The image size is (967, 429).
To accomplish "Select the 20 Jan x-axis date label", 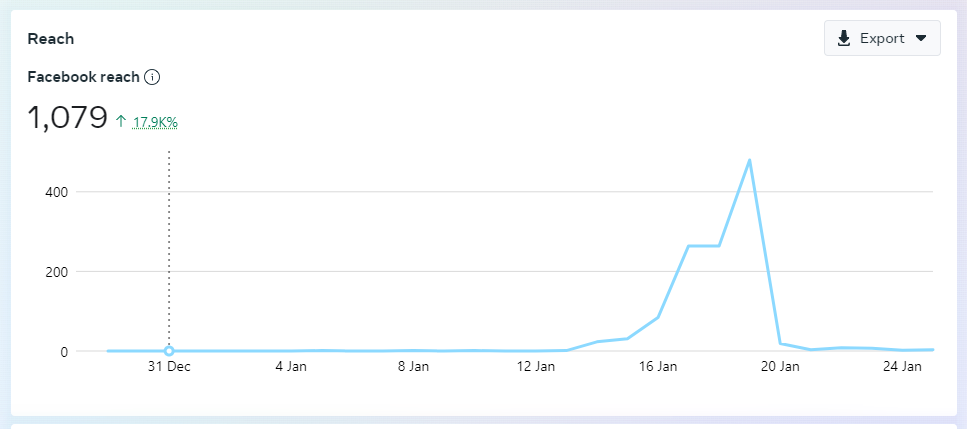I will click(x=780, y=367).
